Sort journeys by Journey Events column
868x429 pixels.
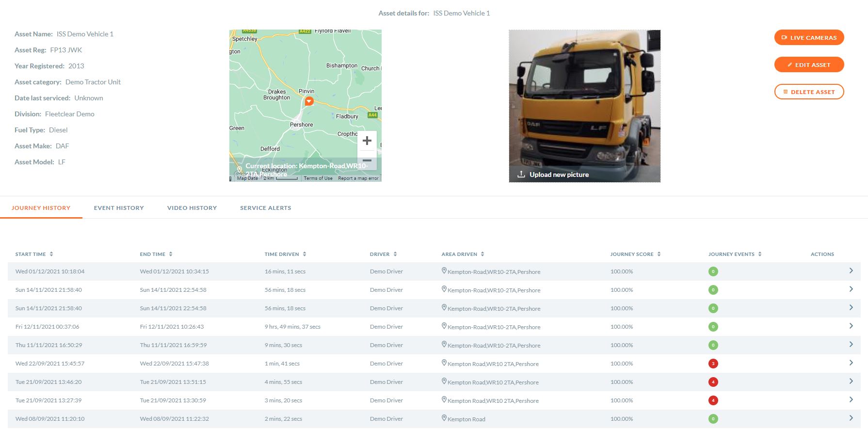pyautogui.click(x=735, y=254)
